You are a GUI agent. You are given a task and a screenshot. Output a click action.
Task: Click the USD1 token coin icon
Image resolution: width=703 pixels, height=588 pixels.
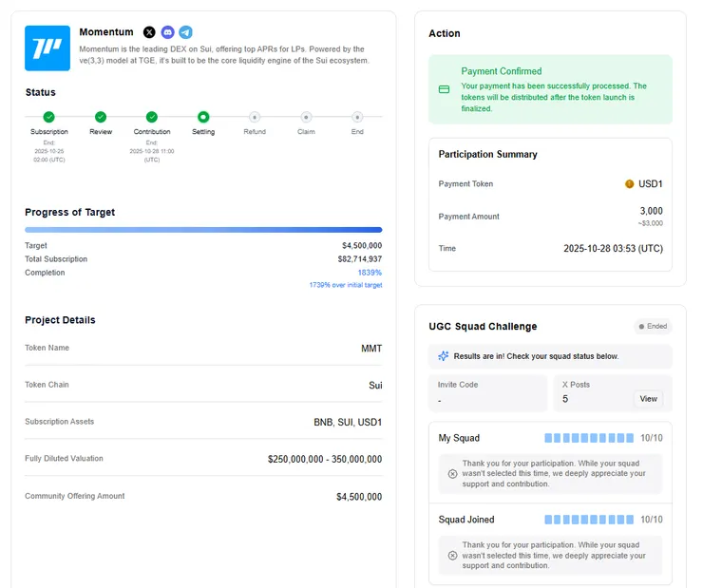point(630,183)
